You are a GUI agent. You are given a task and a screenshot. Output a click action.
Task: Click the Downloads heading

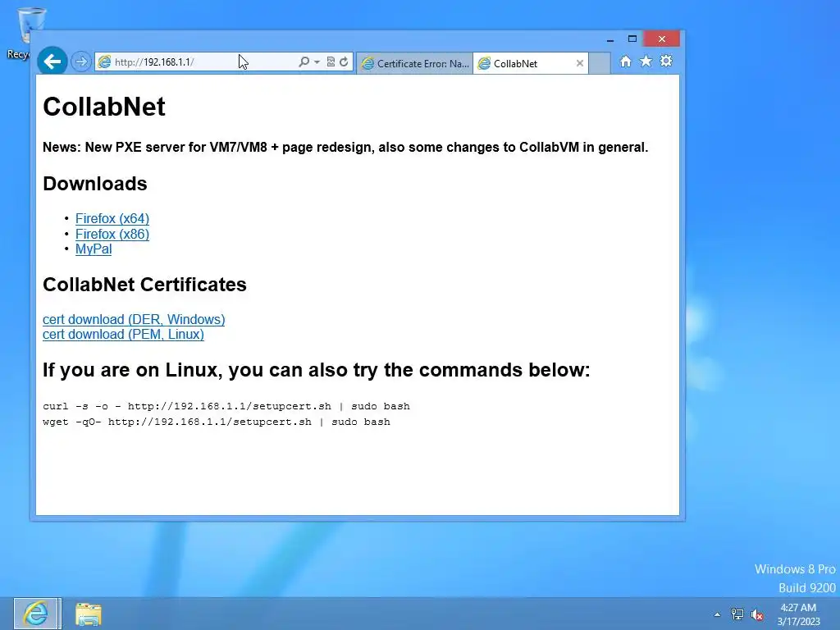(x=95, y=184)
